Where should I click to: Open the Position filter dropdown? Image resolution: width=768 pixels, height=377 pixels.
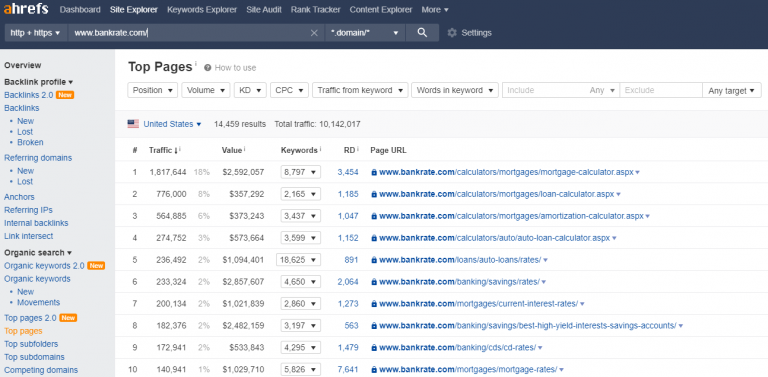click(153, 90)
